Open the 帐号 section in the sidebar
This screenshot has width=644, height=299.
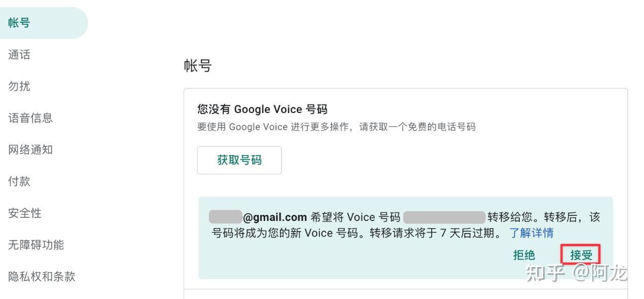point(19,23)
